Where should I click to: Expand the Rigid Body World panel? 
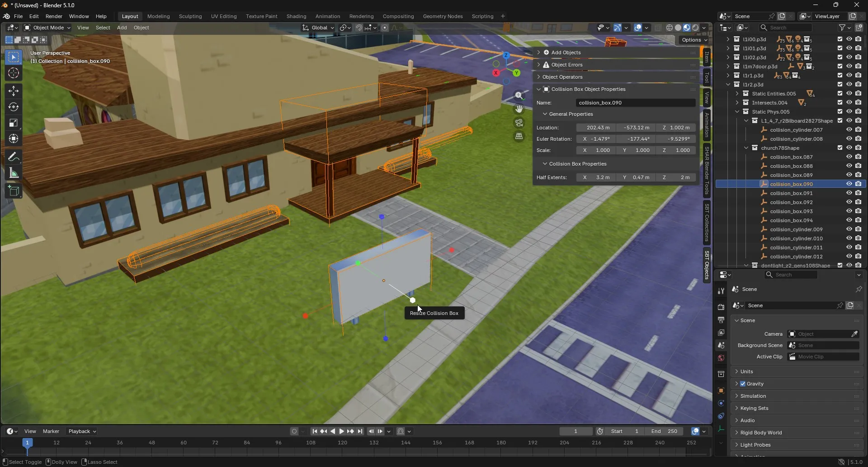click(797, 433)
